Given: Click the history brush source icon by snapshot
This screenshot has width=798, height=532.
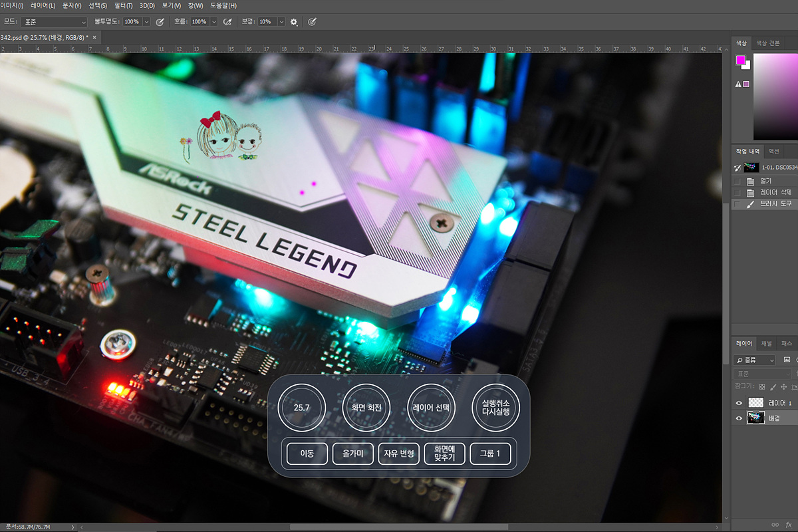Looking at the screenshot, I should click(x=737, y=168).
